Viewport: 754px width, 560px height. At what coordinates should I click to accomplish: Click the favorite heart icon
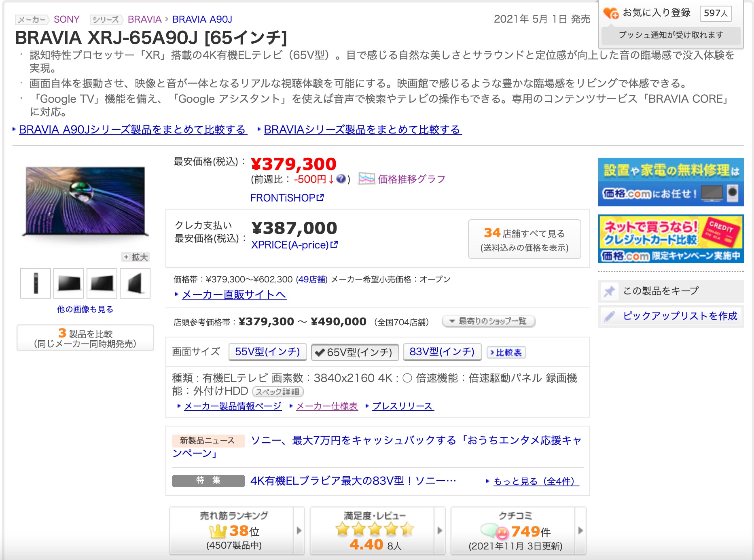pyautogui.click(x=611, y=13)
